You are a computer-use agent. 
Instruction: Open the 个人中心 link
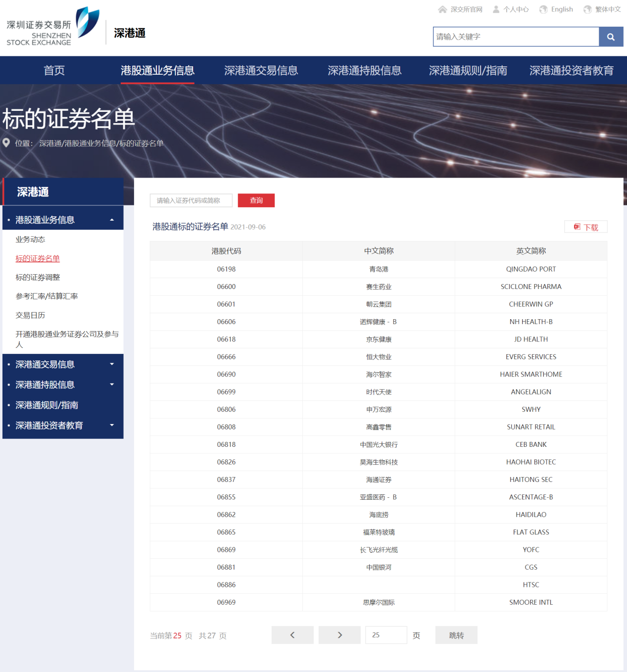pos(516,9)
